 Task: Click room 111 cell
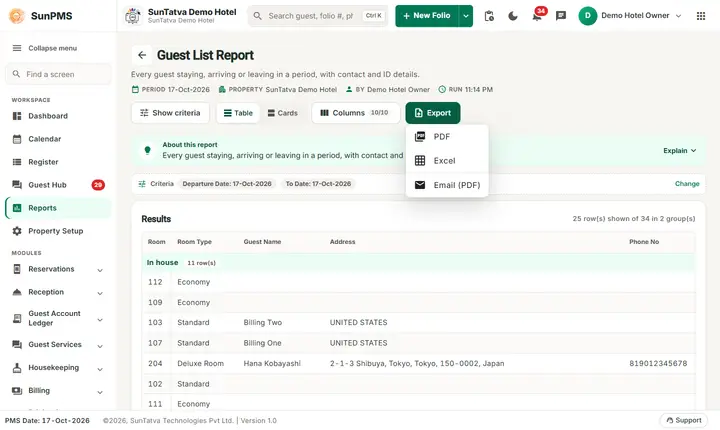pos(155,404)
